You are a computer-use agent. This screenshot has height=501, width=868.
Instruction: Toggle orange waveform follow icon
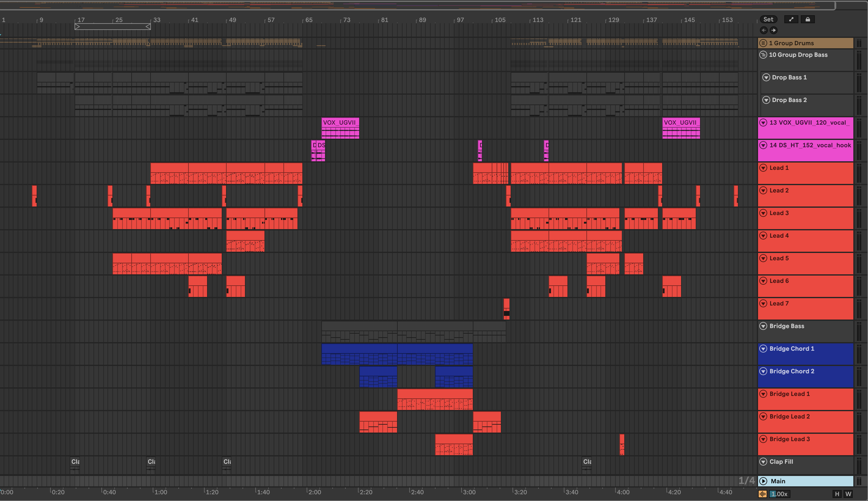762,494
